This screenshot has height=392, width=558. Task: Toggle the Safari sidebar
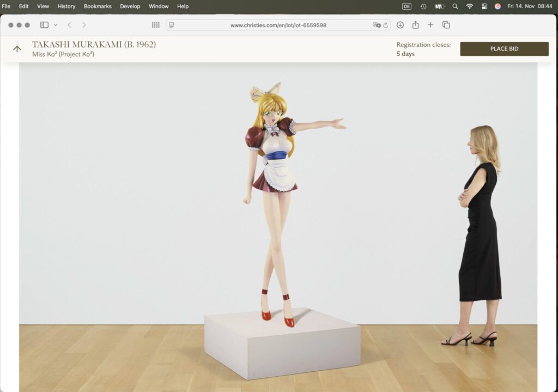click(44, 25)
